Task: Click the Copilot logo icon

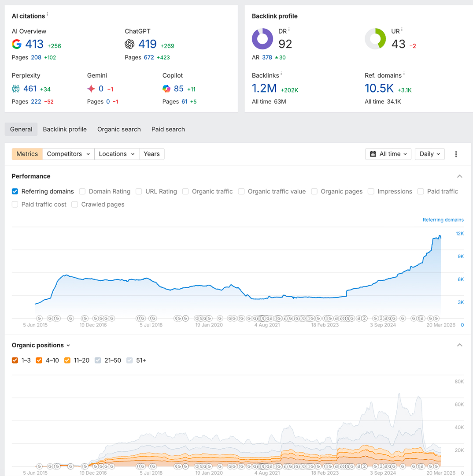Action: pos(166,89)
